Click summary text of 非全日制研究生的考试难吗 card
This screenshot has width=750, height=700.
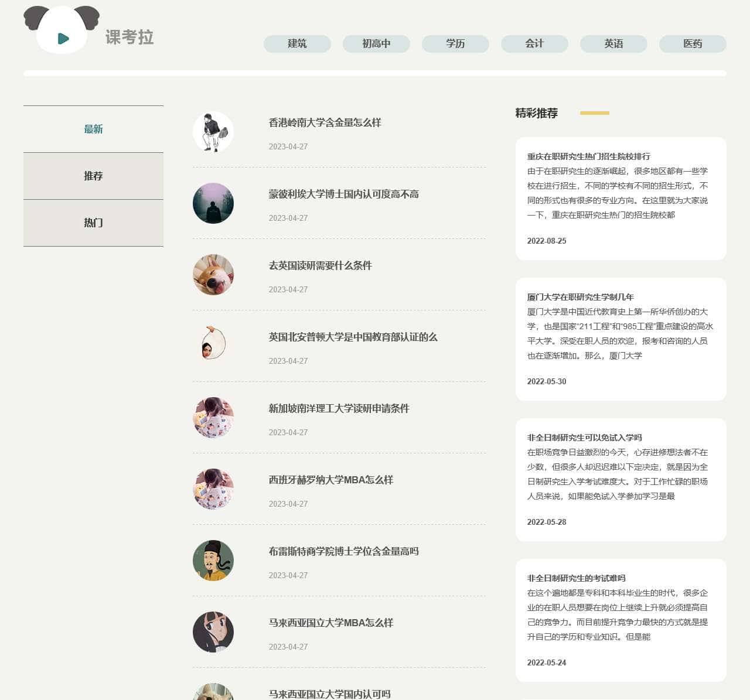click(618, 614)
